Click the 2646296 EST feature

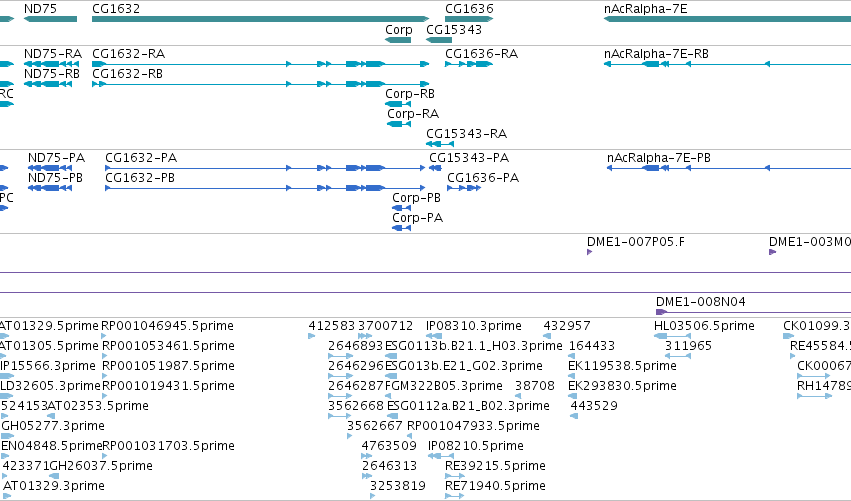(340, 376)
